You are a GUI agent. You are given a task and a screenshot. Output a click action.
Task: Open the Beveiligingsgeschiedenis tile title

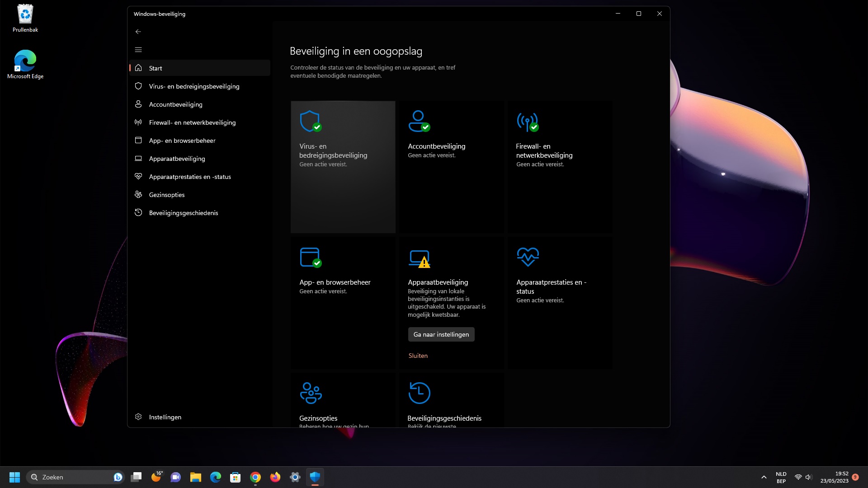[x=444, y=418]
